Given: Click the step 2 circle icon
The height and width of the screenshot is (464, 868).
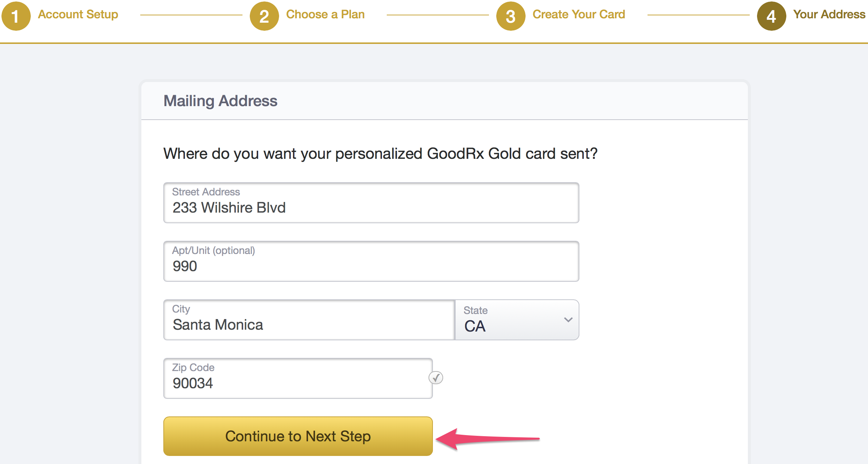Looking at the screenshot, I should (264, 16).
